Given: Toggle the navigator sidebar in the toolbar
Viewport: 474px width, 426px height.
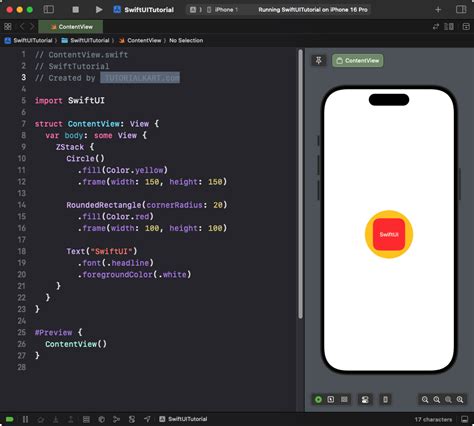Looking at the screenshot, I should [49, 10].
